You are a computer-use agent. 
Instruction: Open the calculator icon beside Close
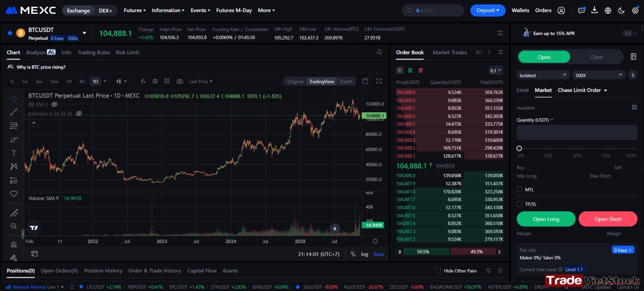(634, 57)
